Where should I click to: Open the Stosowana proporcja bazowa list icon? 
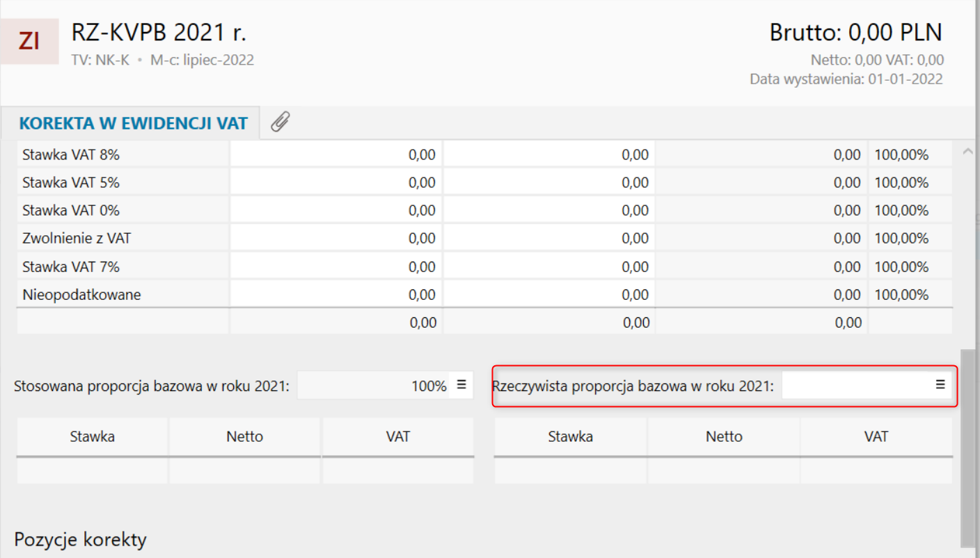pyautogui.click(x=461, y=384)
